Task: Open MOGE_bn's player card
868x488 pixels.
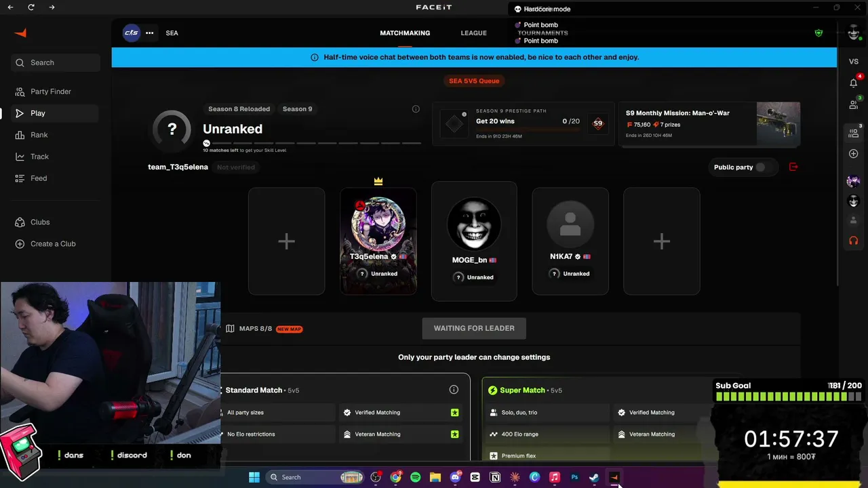Action: (474, 241)
